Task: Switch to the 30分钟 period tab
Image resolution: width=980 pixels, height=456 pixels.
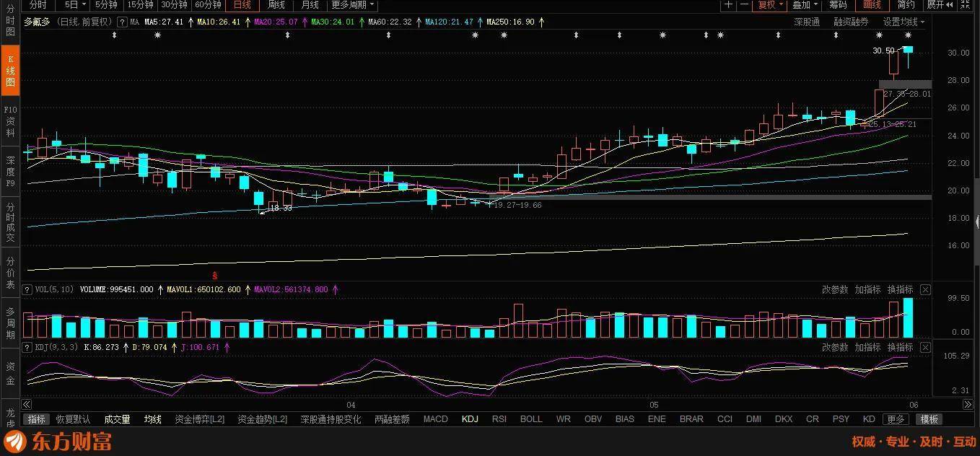Action: [x=174, y=4]
